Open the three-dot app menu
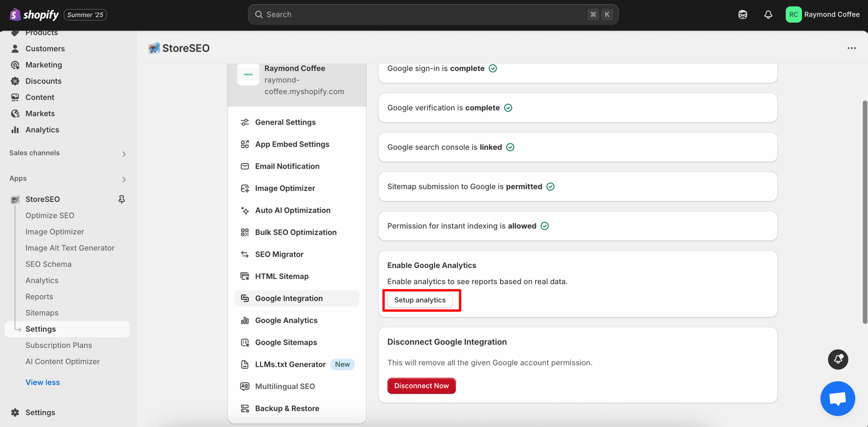Image resolution: width=868 pixels, height=427 pixels. pyautogui.click(x=852, y=48)
